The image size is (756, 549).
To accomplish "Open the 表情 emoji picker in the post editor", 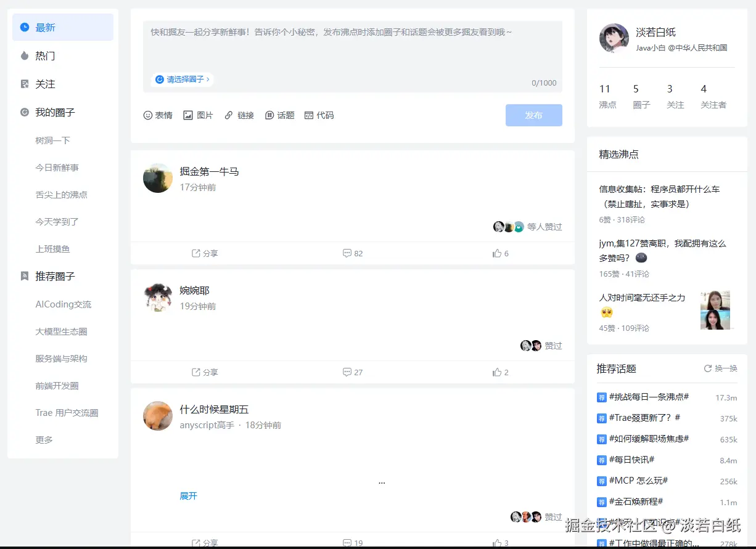I will pos(158,115).
